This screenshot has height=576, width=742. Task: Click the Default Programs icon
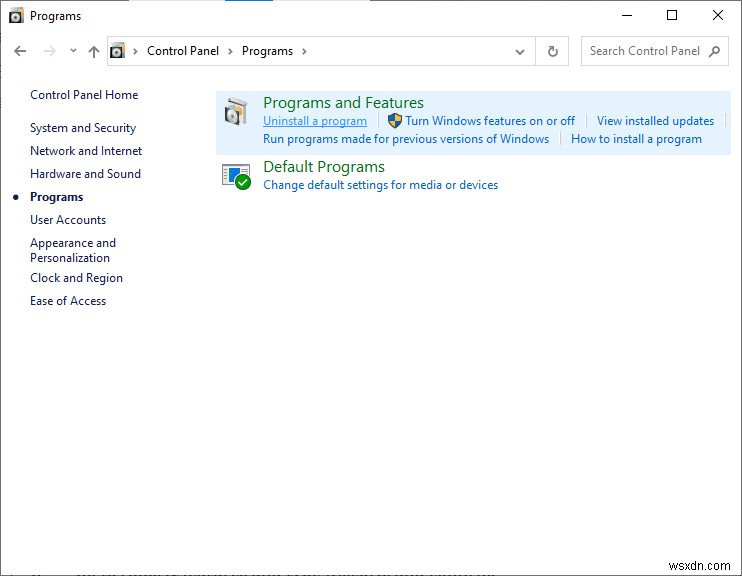(x=236, y=176)
